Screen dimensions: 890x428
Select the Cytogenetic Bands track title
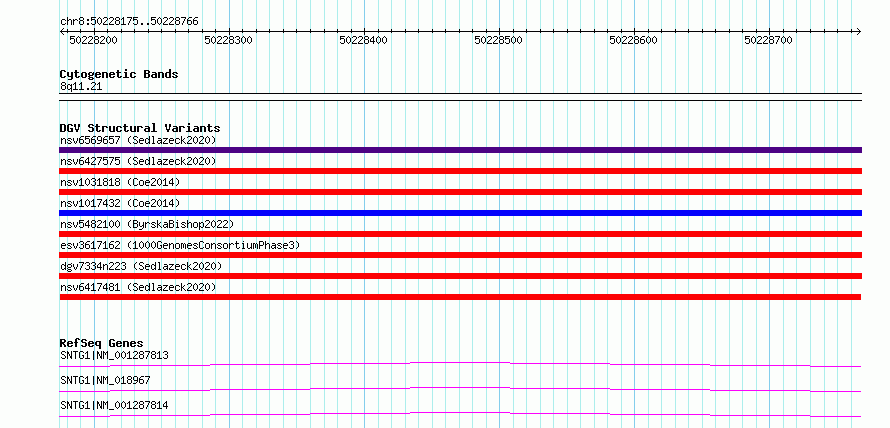point(119,74)
